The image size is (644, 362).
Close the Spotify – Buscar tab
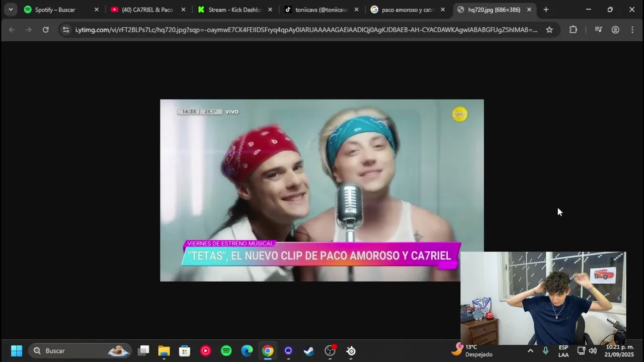coord(97,10)
